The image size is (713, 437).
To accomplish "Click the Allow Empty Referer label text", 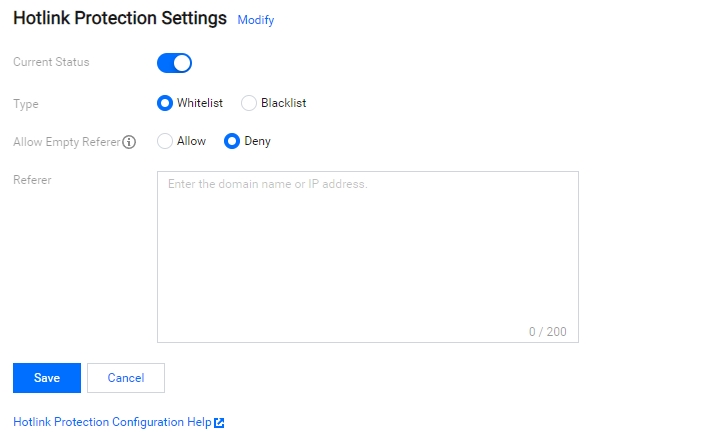I will coord(67,142).
